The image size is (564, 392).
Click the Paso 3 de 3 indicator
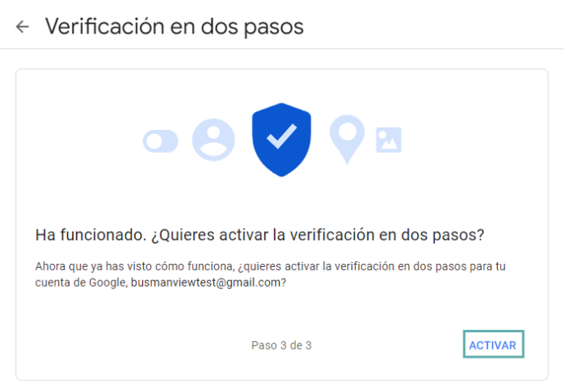coord(281,345)
